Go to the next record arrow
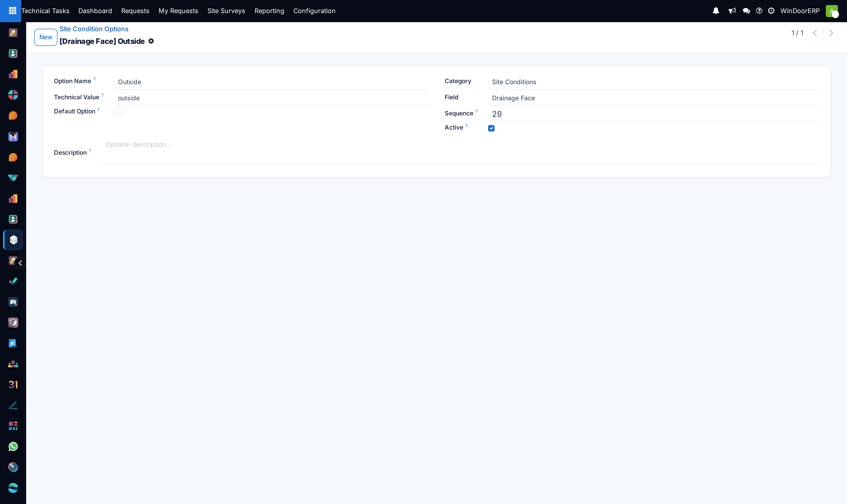 pos(831,33)
